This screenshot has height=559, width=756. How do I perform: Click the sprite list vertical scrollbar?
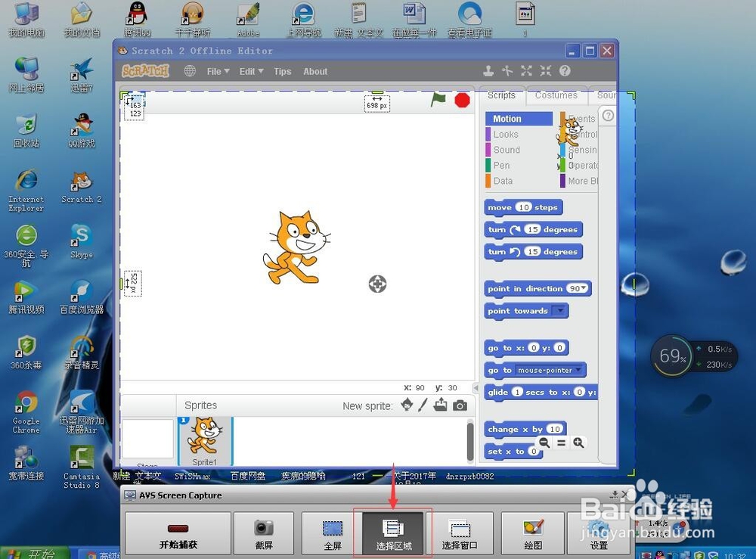click(x=470, y=441)
